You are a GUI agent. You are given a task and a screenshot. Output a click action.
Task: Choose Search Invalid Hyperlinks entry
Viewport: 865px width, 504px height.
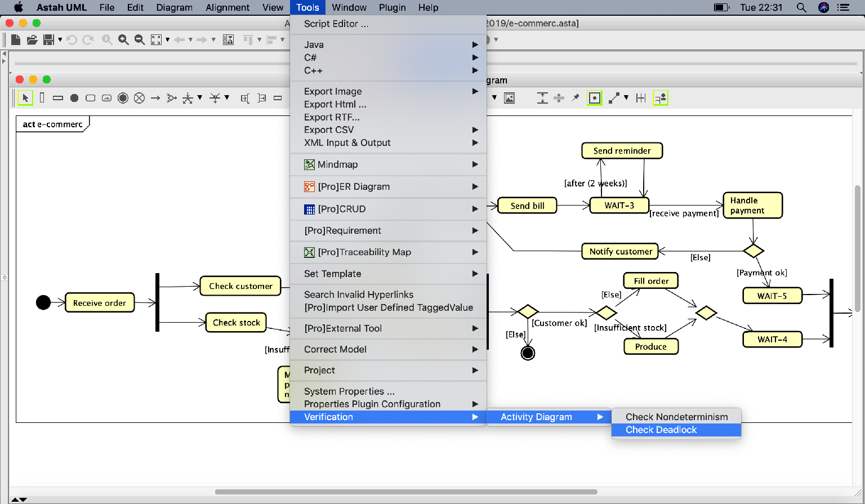[x=388, y=295]
